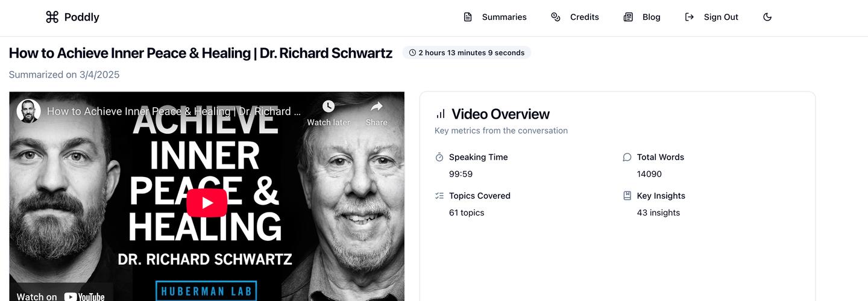Click the Sign Out arrow icon
The height and width of the screenshot is (301, 868).
tap(690, 17)
